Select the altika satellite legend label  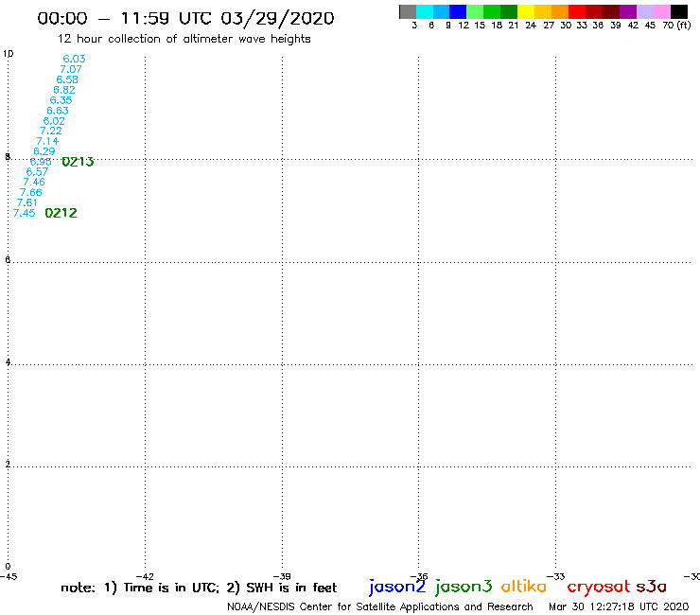pyautogui.click(x=524, y=586)
